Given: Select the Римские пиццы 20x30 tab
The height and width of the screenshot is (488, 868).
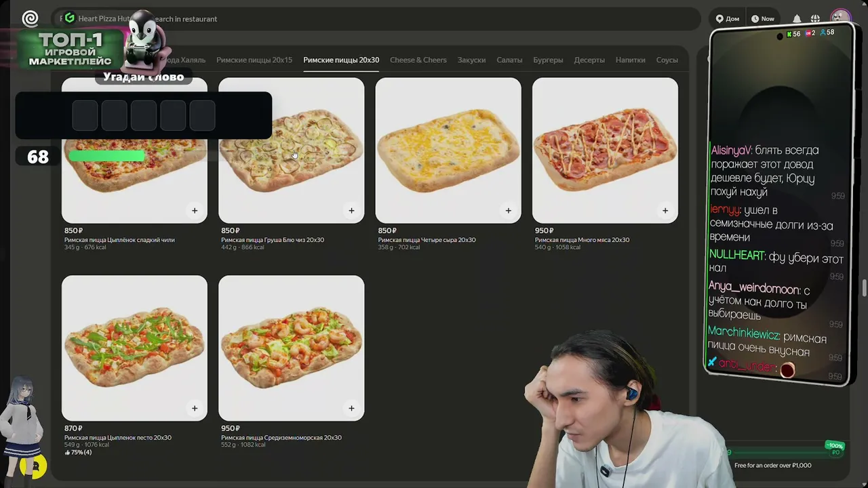Looking at the screenshot, I should 341,60.
